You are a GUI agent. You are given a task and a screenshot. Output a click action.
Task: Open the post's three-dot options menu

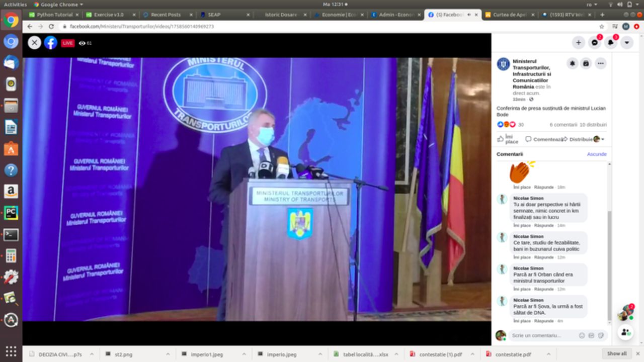pyautogui.click(x=600, y=63)
